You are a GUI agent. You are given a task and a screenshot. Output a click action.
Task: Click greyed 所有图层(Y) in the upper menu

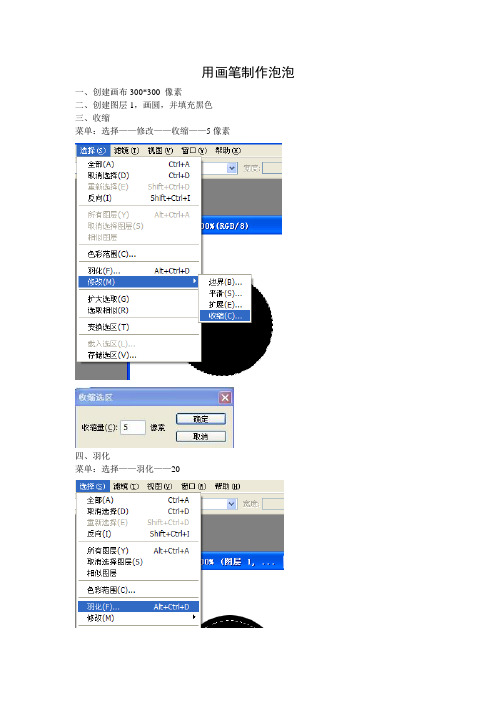tap(138, 215)
